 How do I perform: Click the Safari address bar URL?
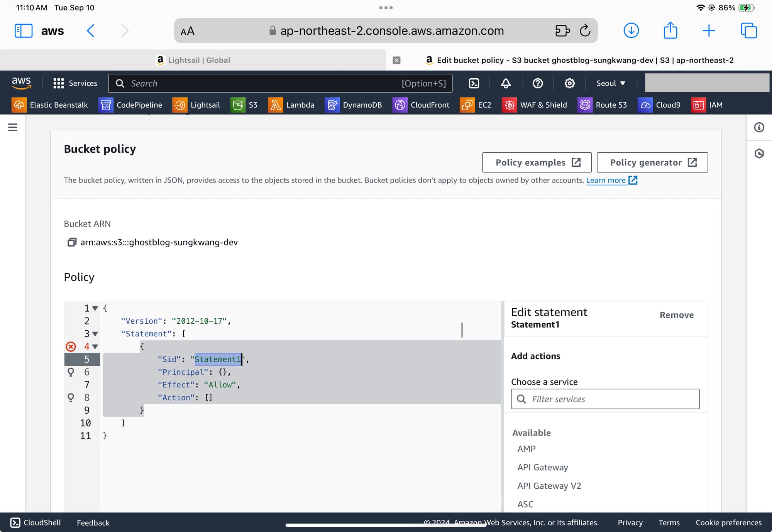pyautogui.click(x=392, y=31)
